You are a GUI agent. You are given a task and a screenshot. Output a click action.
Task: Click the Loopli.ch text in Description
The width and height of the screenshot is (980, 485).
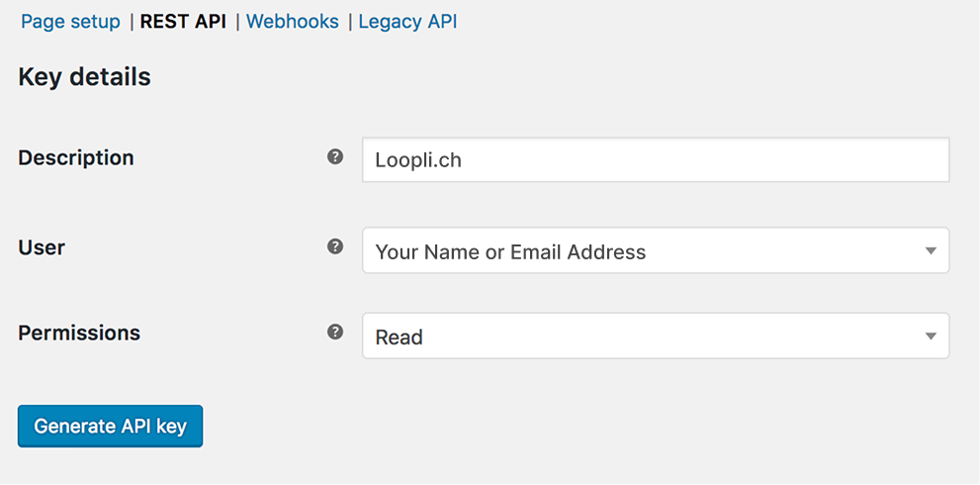(x=418, y=159)
